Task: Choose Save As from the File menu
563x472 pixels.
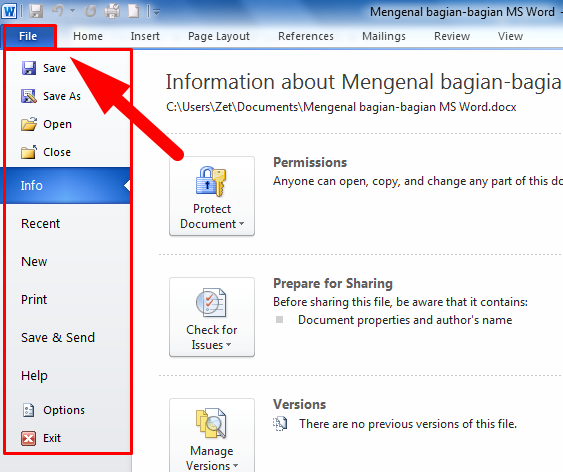Action: click(x=68, y=96)
